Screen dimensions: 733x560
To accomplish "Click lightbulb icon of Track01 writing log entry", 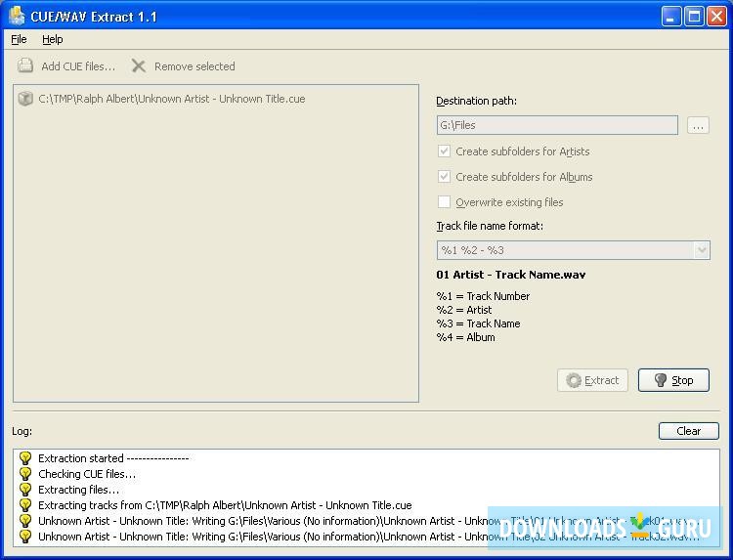I will 25,521.
